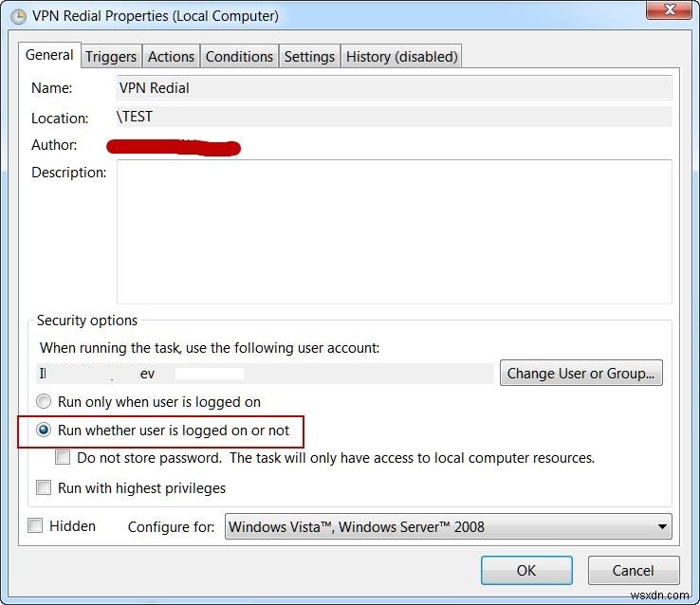Image resolution: width=700 pixels, height=605 pixels.
Task: Toggle the Hidden checkbox
Action: click(35, 525)
